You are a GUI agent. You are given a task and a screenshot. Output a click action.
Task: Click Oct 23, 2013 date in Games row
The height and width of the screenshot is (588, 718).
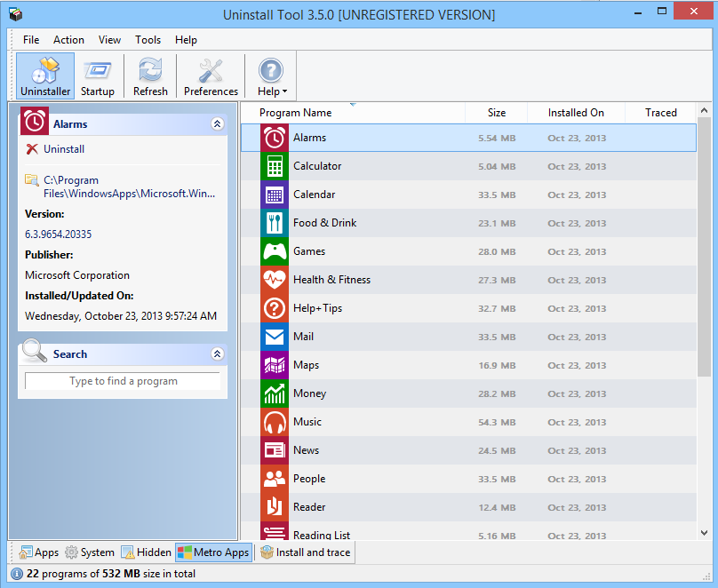577,251
